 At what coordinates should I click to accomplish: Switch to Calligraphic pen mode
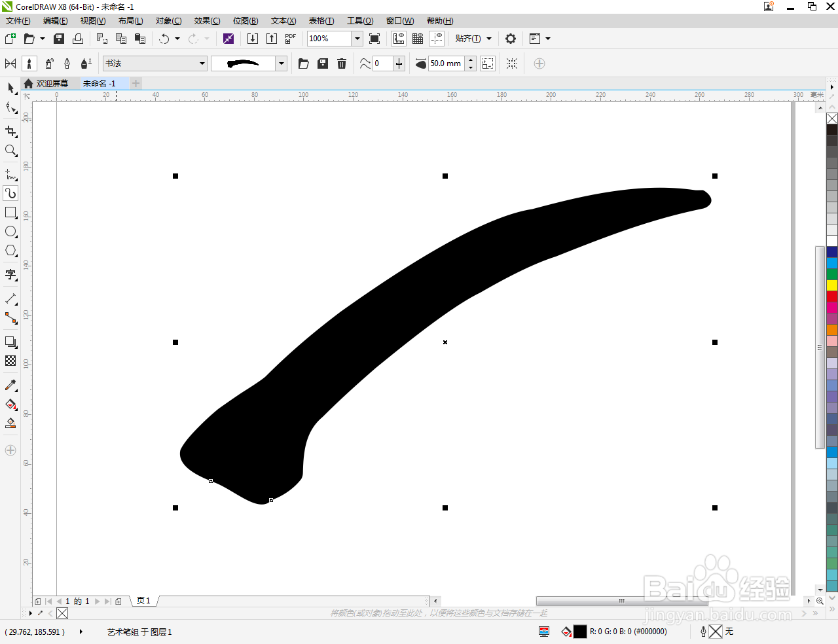(67, 63)
